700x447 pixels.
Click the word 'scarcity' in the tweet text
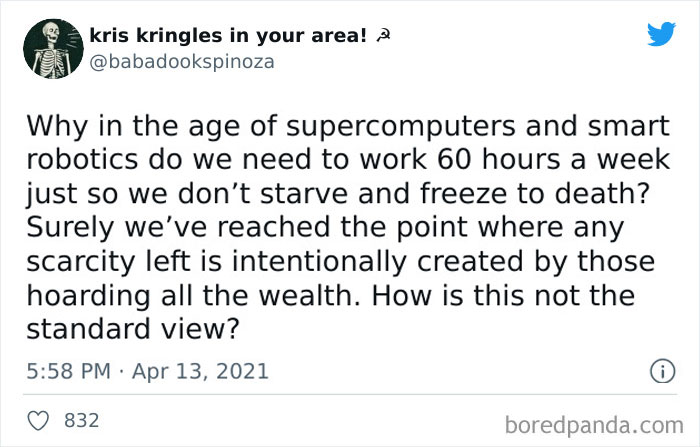[82, 262]
